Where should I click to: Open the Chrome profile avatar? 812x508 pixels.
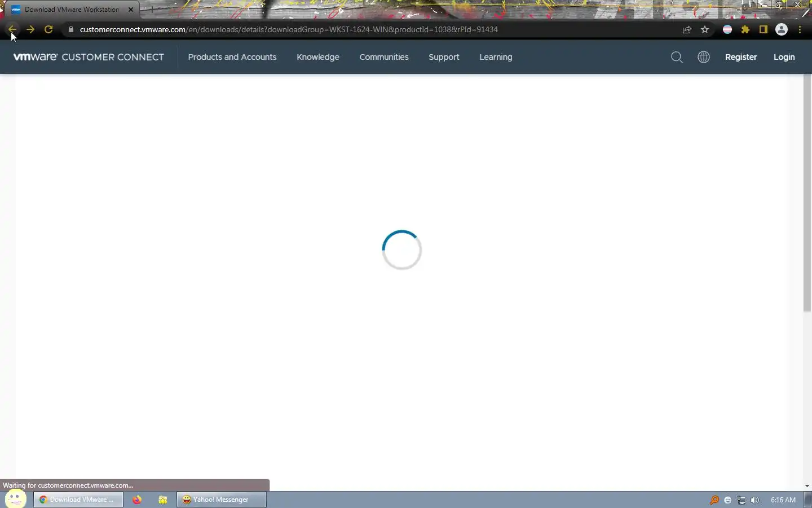(782, 29)
